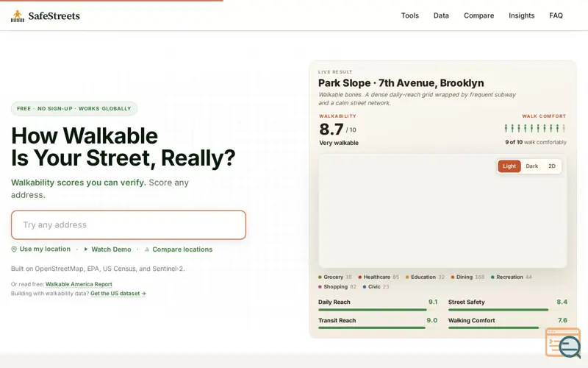Click the Shopping legend item
Image resolution: width=588 pixels, height=368 pixels.
[x=337, y=286]
